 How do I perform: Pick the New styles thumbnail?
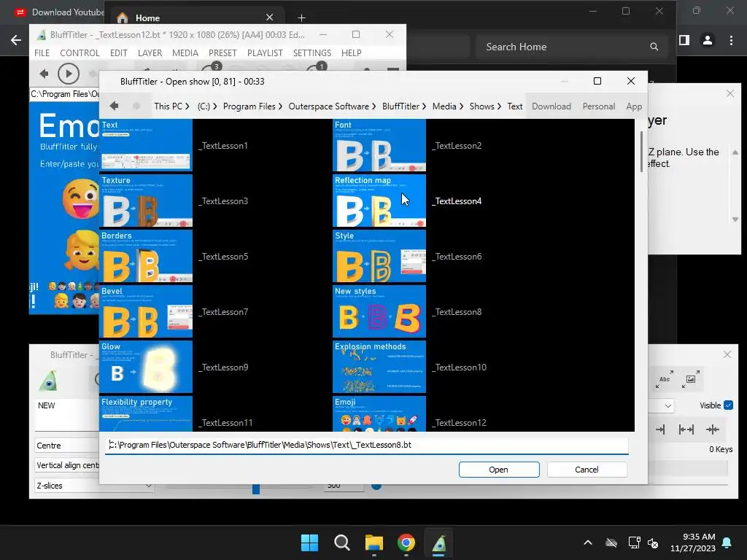(x=379, y=311)
